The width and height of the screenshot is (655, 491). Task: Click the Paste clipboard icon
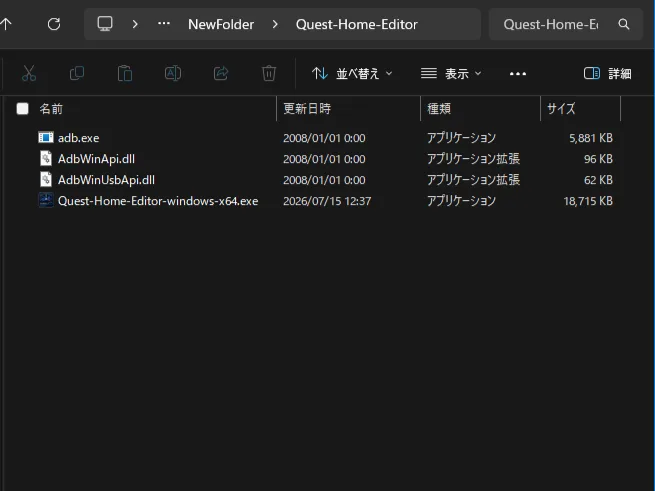pos(125,74)
